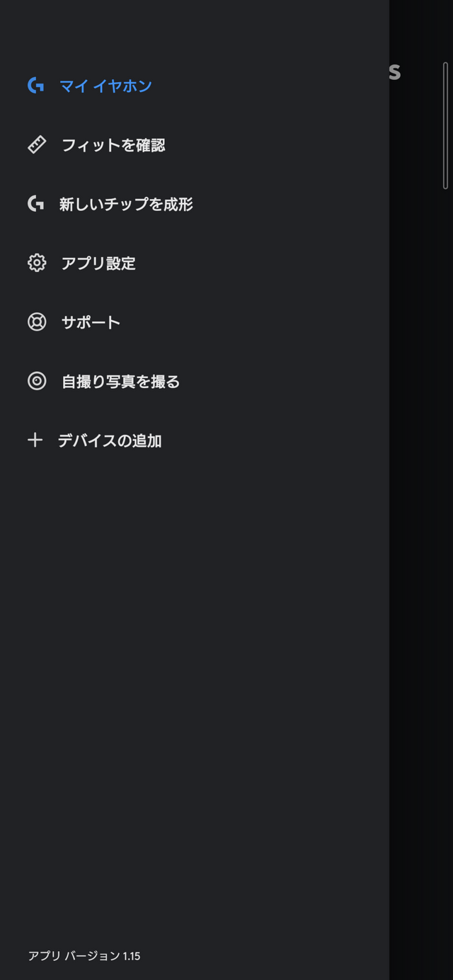Click the vertical scrollbar on the right edge
Image resolution: width=453 pixels, height=980 pixels.
[445, 126]
